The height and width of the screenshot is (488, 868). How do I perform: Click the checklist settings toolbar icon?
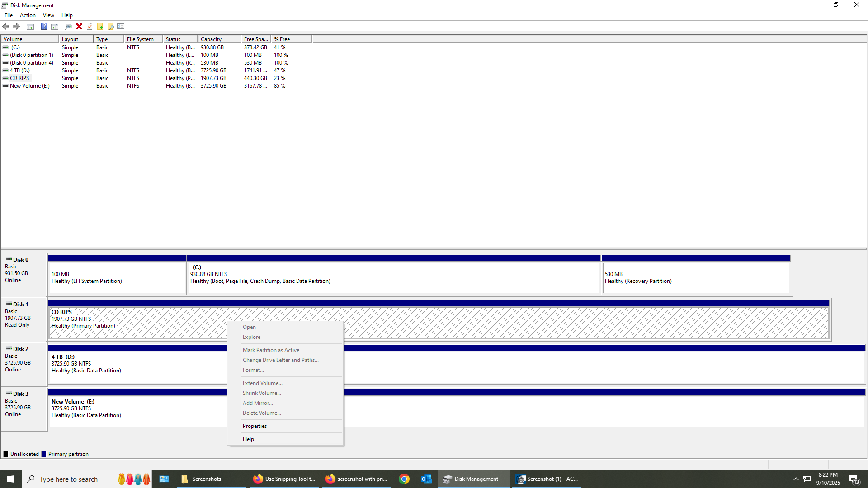121,26
